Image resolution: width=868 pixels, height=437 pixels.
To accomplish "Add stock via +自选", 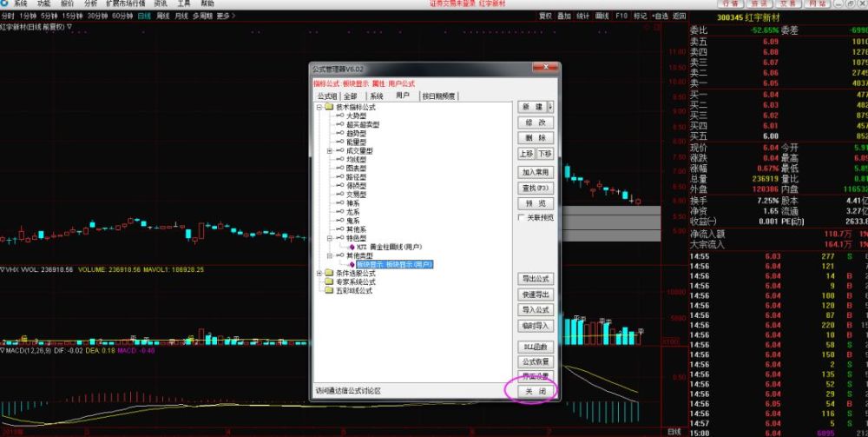I will click(660, 16).
